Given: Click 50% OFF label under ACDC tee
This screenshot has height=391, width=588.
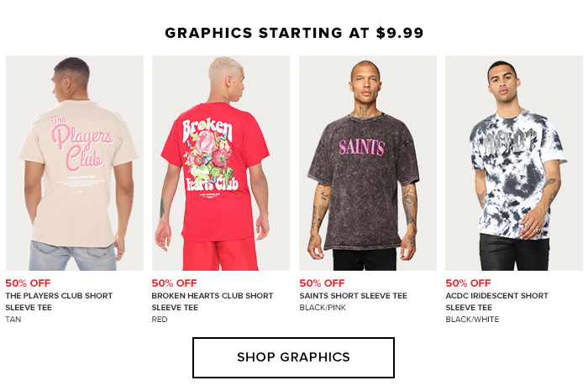Looking at the screenshot, I should [x=468, y=283].
